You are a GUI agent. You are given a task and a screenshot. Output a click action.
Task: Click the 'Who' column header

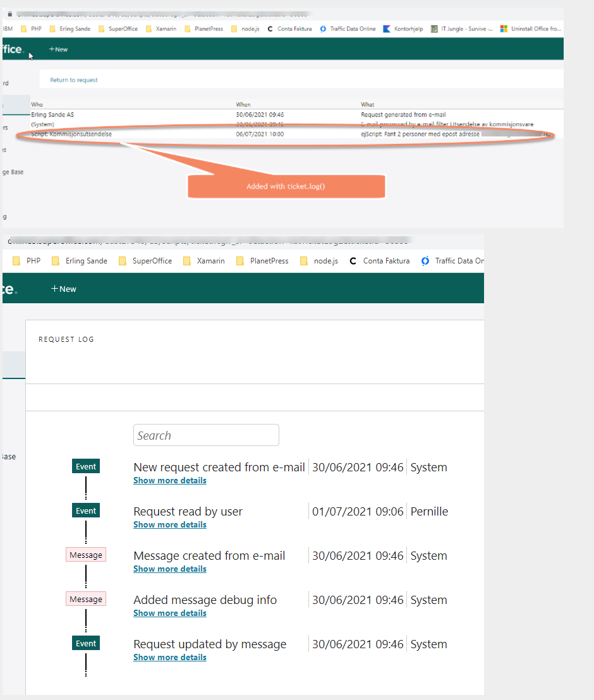[37, 104]
